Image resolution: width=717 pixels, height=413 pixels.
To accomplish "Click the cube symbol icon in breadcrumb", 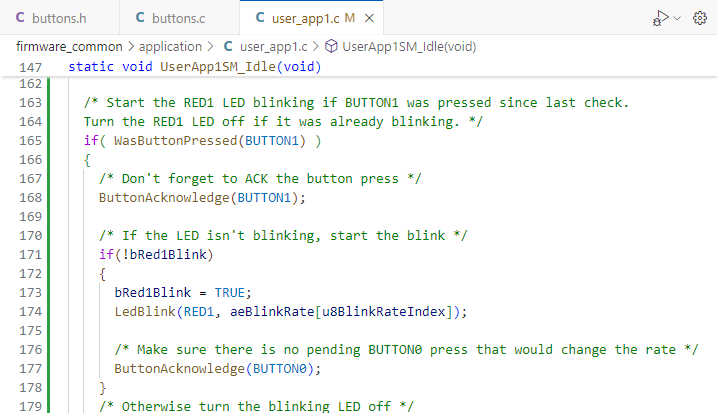I will point(331,46).
